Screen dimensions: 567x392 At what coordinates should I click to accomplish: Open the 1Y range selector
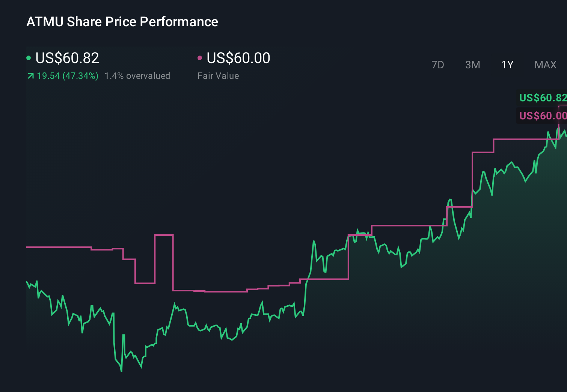coord(507,65)
